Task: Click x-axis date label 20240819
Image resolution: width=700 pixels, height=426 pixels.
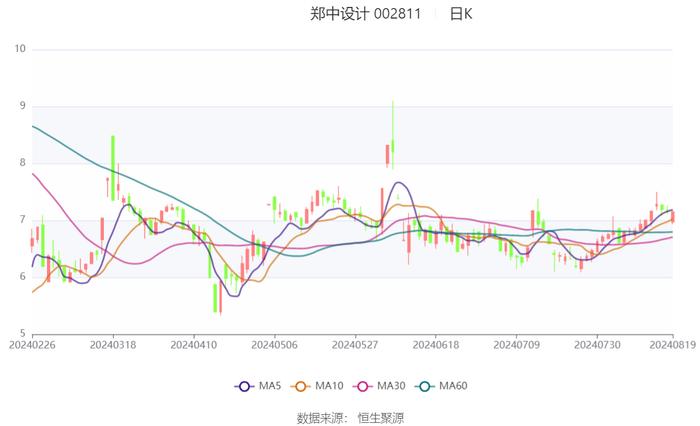Action: click(673, 345)
